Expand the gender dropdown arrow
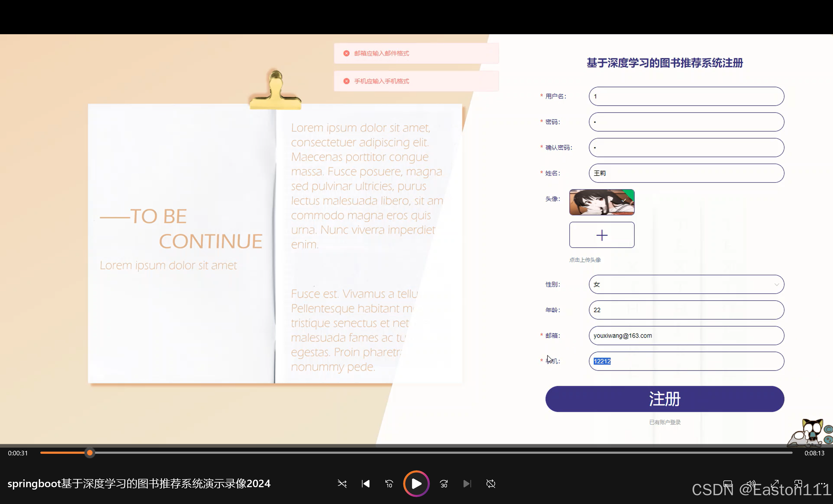The height and width of the screenshot is (504, 833). pos(777,285)
